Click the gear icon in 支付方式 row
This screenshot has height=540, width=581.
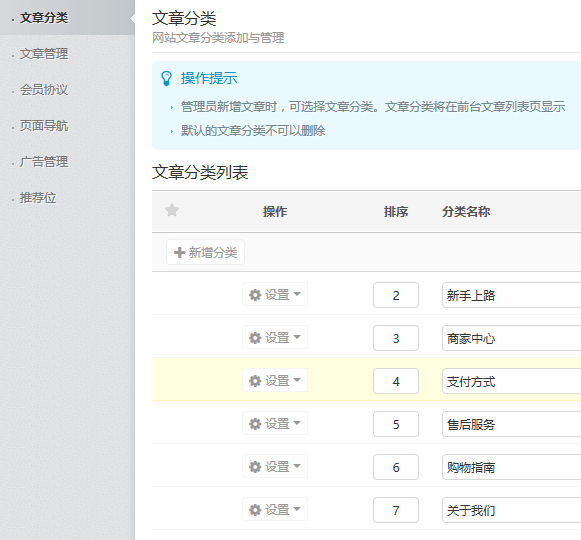(255, 381)
